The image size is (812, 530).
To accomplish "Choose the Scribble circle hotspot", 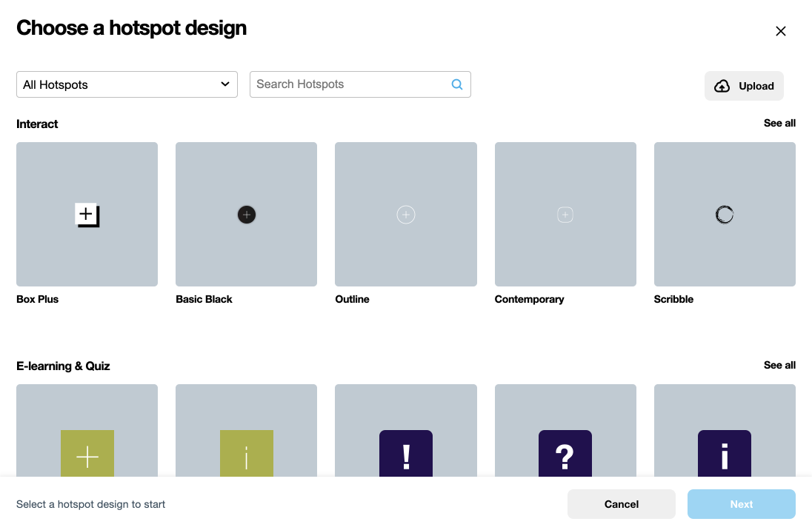I will coord(725,215).
